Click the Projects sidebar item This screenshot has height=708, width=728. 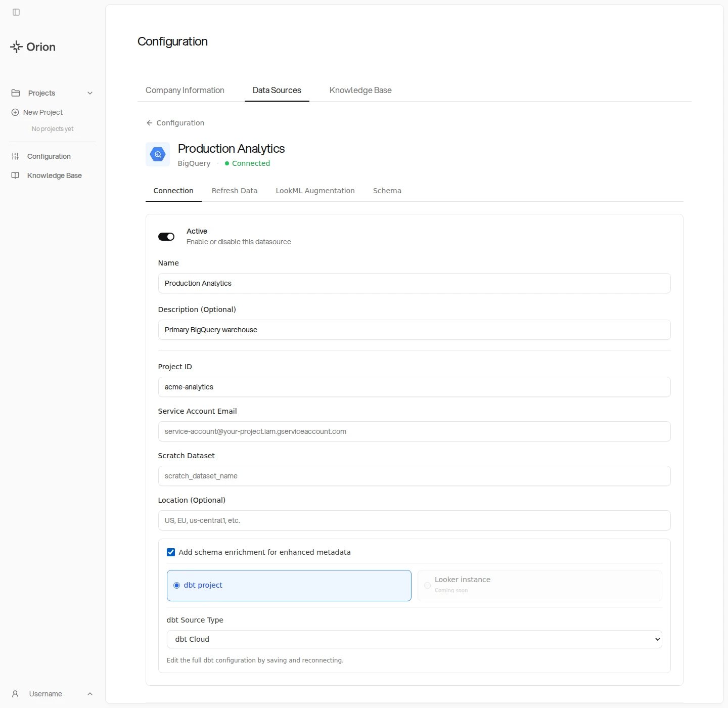coord(53,93)
